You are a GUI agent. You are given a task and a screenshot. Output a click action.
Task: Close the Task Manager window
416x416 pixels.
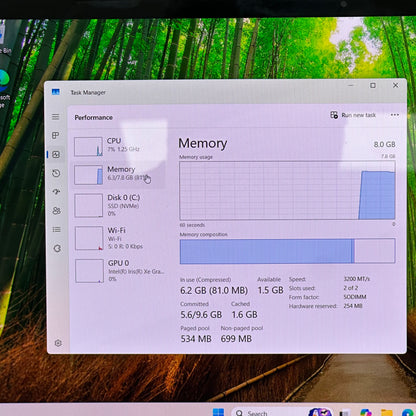pos(395,85)
